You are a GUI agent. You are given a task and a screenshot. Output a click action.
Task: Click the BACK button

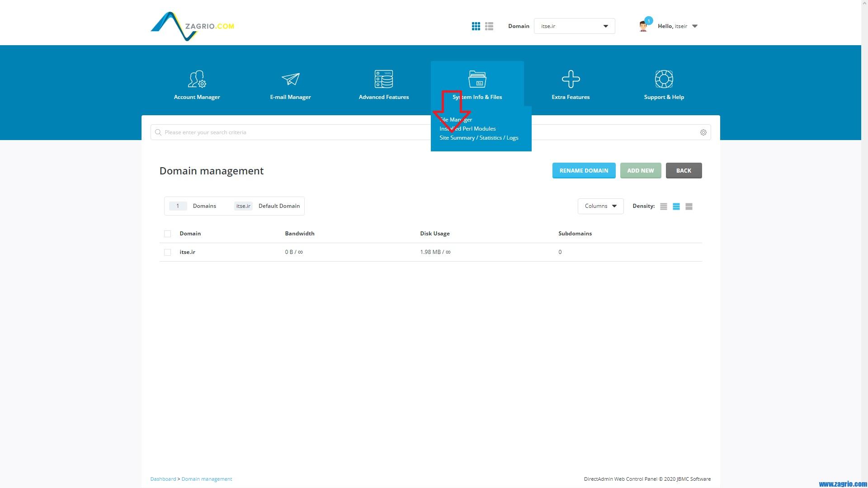pyautogui.click(x=684, y=170)
